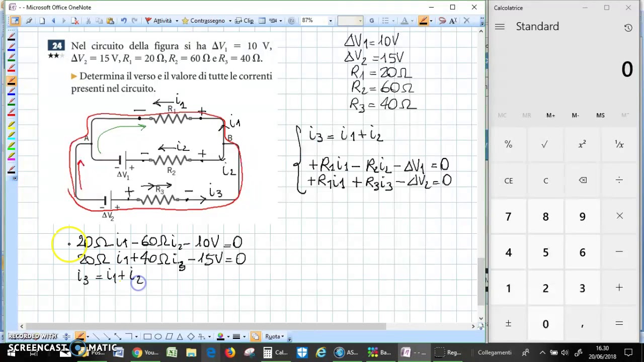The width and height of the screenshot is (644, 362).
Task: Select the triangle shape drawing tool
Action: point(180,336)
